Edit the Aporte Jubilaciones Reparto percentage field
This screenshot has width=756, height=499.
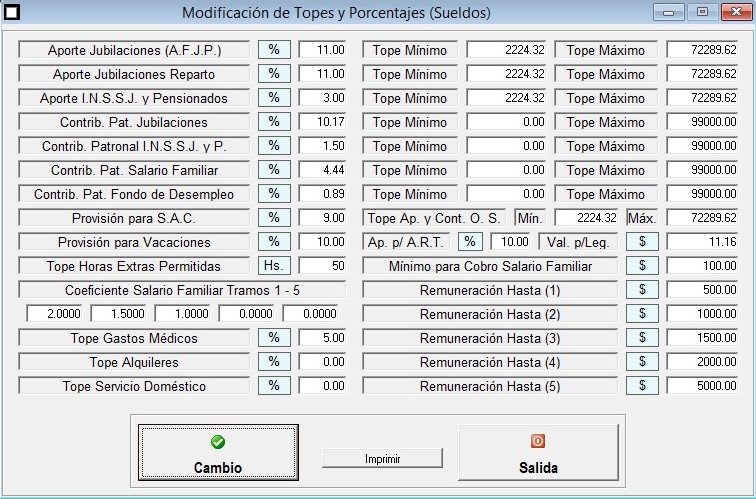tap(322, 74)
